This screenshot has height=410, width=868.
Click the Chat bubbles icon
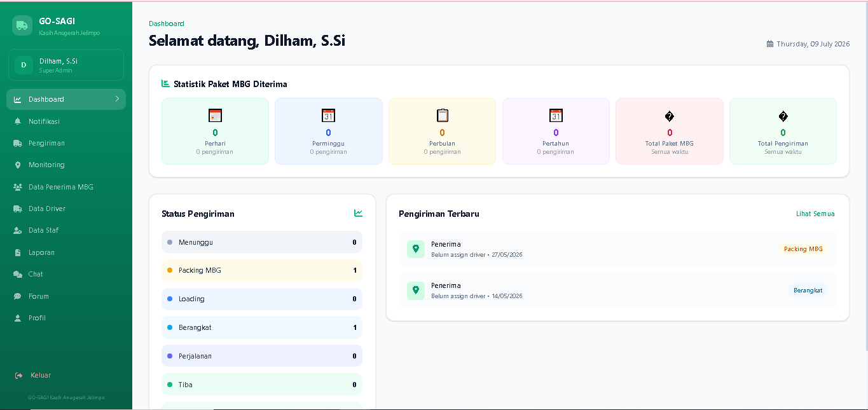18,274
